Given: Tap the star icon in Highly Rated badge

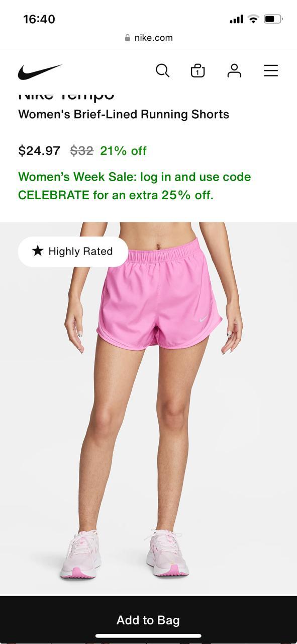Looking at the screenshot, I should click(x=38, y=251).
